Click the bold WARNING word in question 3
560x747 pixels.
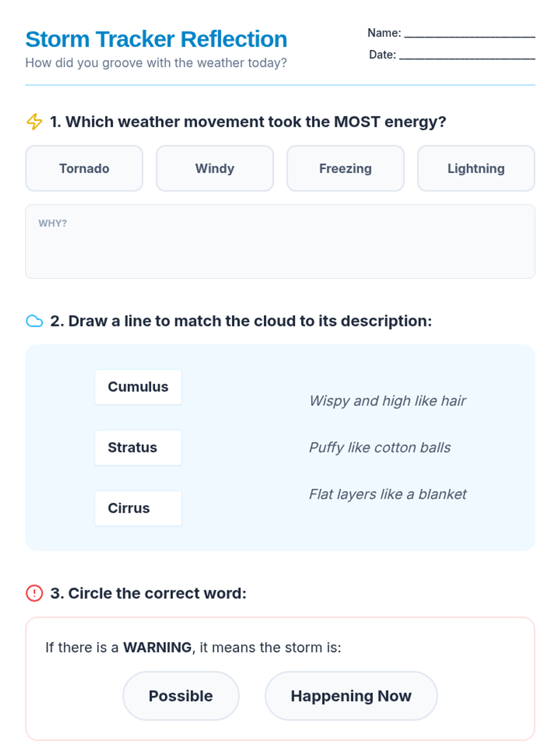pyautogui.click(x=157, y=648)
